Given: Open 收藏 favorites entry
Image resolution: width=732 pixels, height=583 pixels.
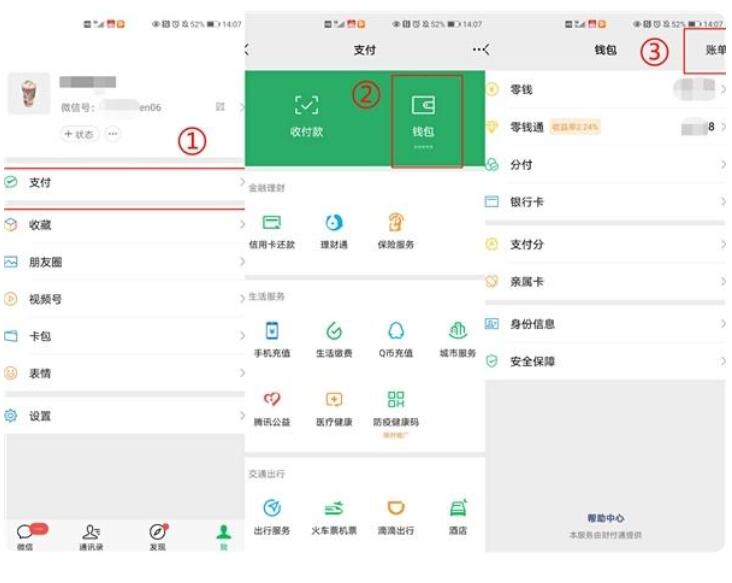Looking at the screenshot, I should click(x=124, y=225).
